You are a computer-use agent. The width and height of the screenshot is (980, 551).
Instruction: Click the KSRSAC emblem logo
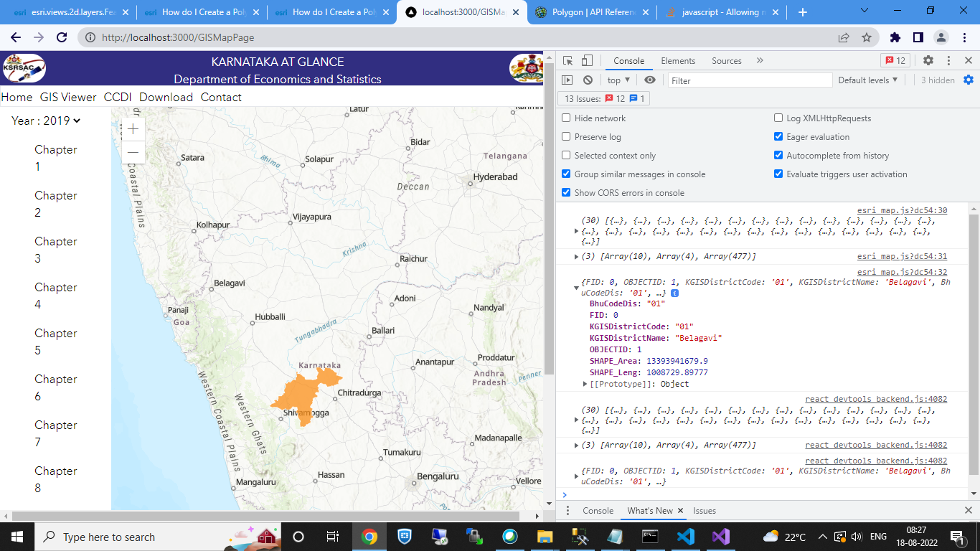tap(24, 68)
